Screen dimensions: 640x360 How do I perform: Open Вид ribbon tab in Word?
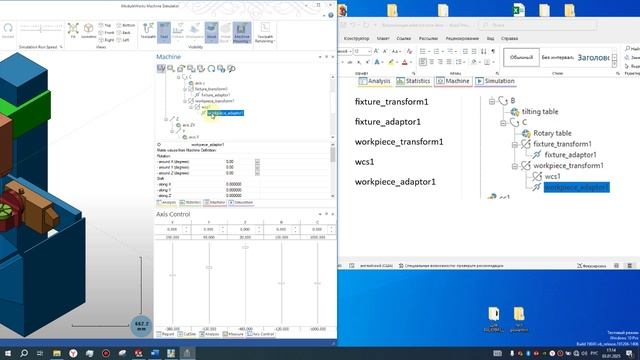tap(490, 38)
